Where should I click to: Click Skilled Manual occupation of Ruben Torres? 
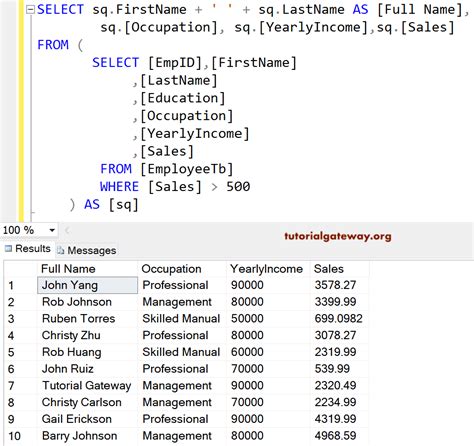pyautogui.click(x=181, y=319)
